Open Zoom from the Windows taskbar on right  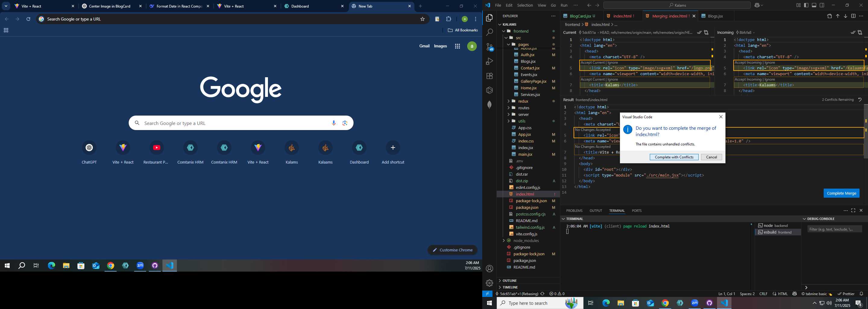tap(694, 303)
